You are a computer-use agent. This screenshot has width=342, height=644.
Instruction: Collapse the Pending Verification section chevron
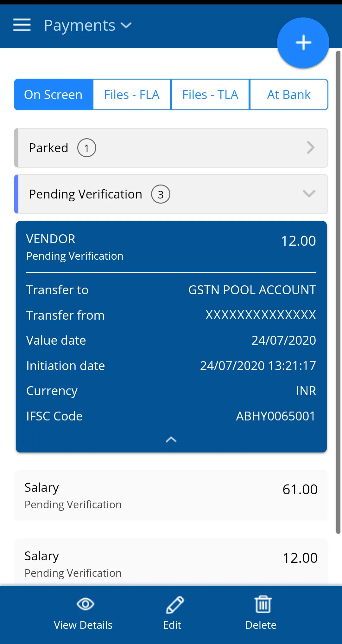[309, 194]
